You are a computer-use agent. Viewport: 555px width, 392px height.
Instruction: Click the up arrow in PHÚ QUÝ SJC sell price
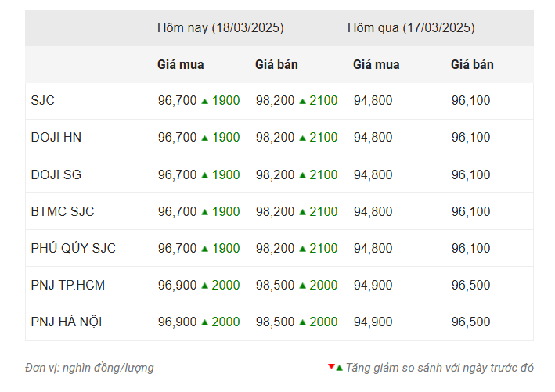(x=302, y=249)
